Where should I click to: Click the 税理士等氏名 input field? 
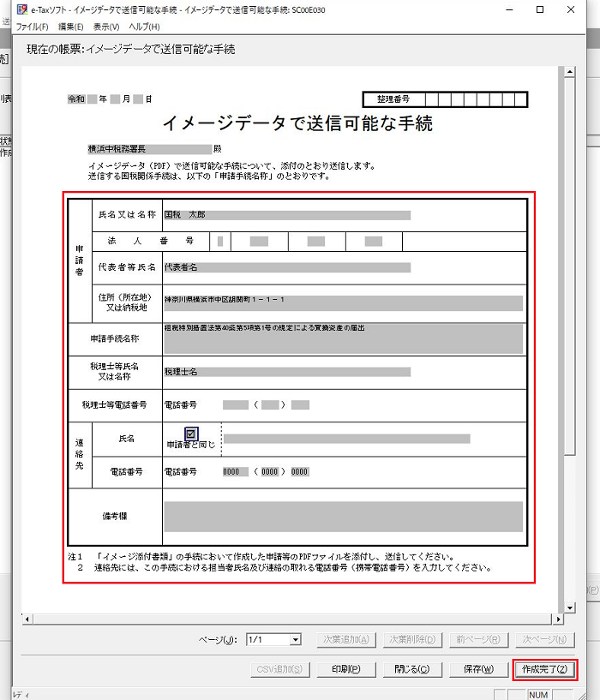point(287,372)
